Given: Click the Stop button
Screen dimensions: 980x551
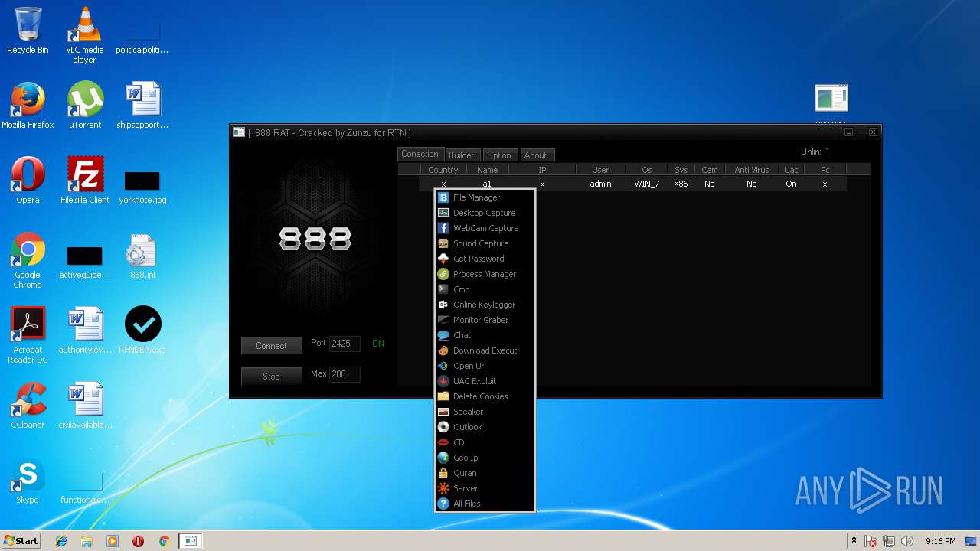Looking at the screenshot, I should point(271,377).
